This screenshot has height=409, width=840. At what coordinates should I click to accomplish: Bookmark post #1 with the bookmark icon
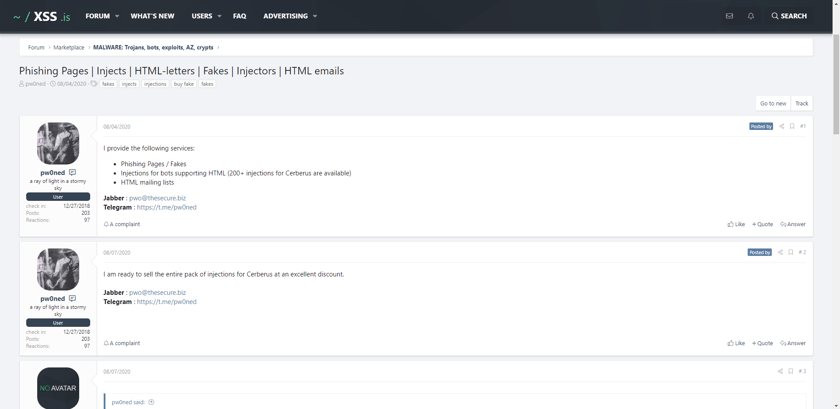point(792,127)
